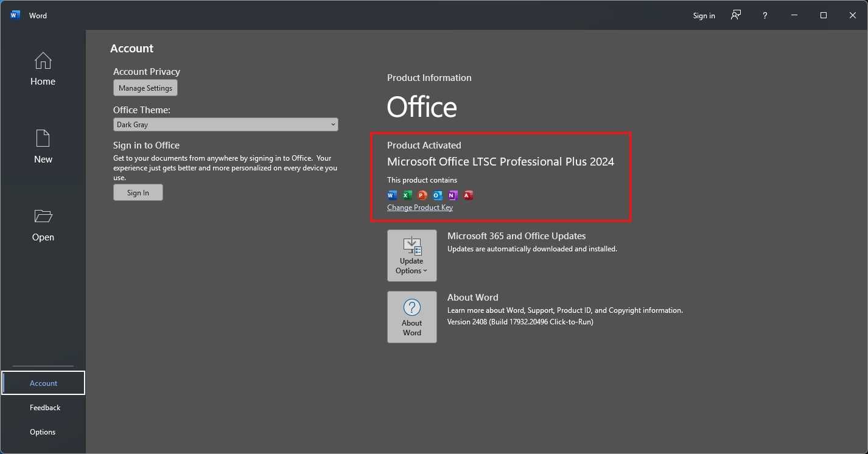Expand the Office Theme Dark Gray dropdown
868x454 pixels.
pyautogui.click(x=225, y=124)
